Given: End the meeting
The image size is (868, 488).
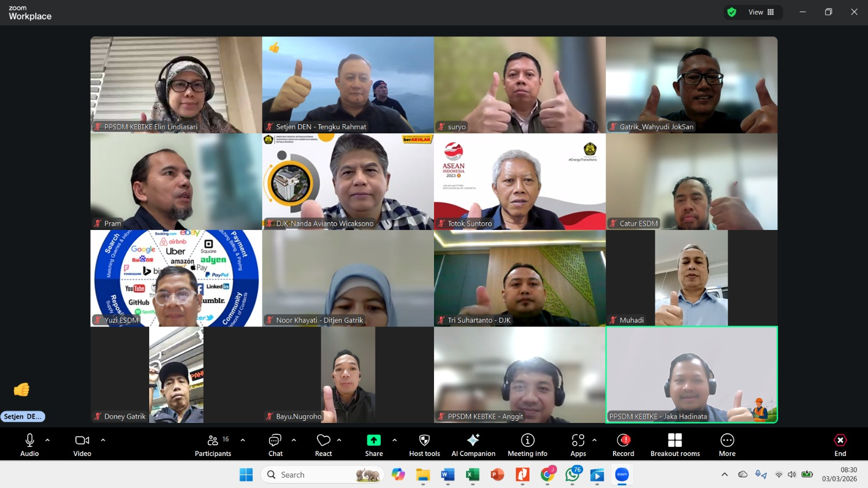Looking at the screenshot, I should coord(840,445).
